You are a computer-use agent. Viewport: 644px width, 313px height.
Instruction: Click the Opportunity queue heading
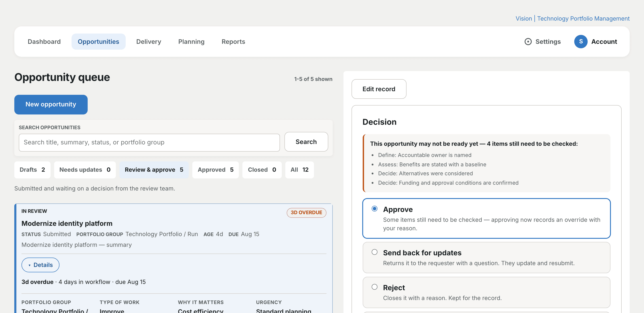click(x=62, y=77)
